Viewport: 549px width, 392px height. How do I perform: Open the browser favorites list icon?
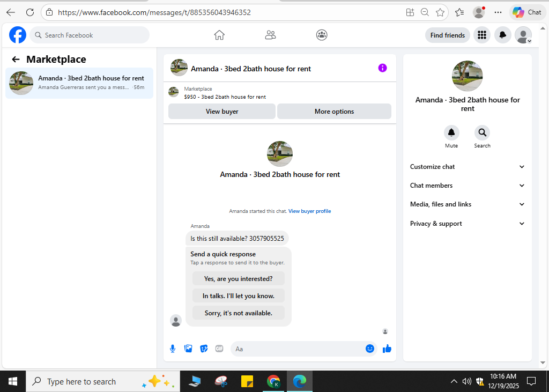coord(459,12)
